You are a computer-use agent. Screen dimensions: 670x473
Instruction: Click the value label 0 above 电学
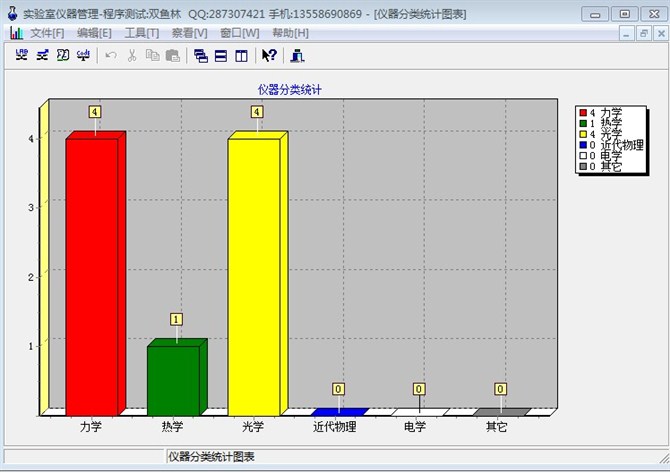tap(419, 389)
